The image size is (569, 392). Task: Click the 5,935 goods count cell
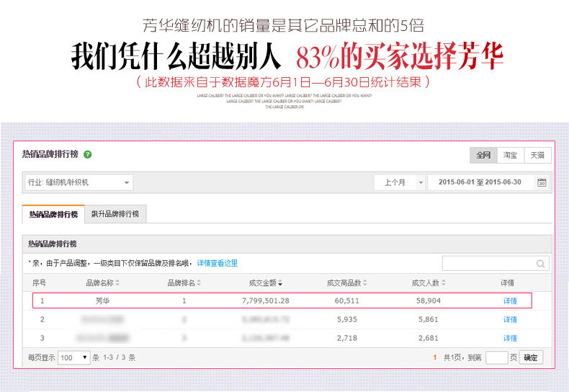pos(347,319)
